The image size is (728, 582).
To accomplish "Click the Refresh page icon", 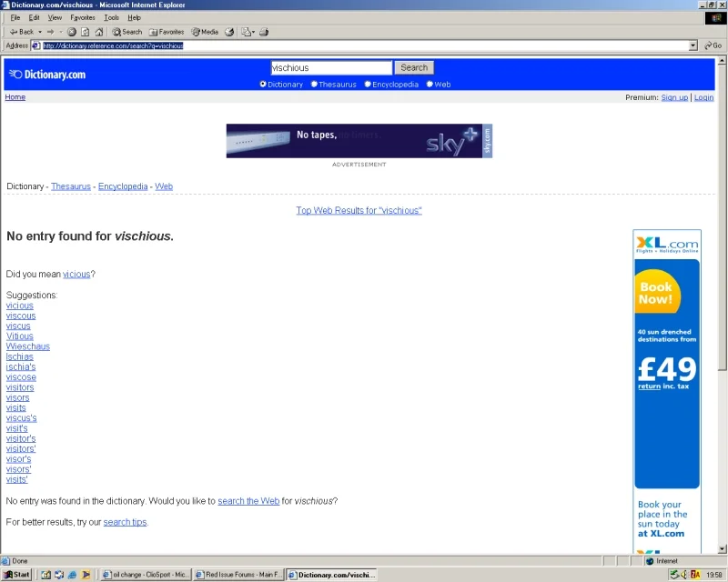I will coord(85,32).
